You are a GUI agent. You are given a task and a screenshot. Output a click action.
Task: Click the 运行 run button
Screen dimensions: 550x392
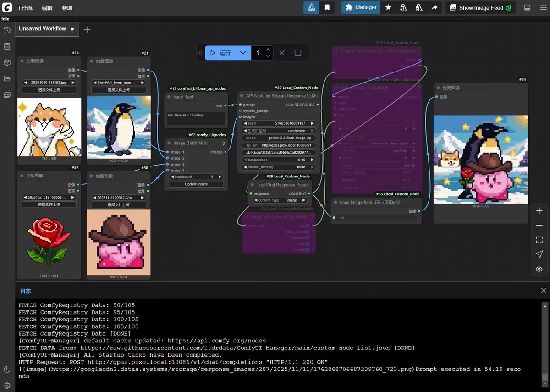220,53
